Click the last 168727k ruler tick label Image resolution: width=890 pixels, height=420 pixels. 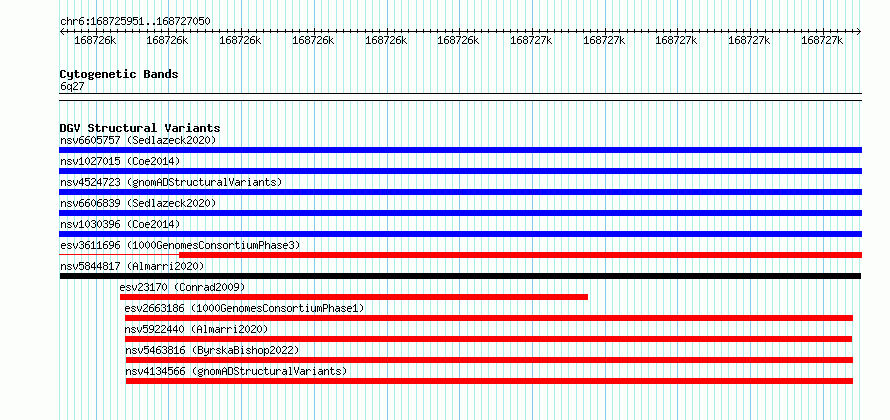coord(822,41)
